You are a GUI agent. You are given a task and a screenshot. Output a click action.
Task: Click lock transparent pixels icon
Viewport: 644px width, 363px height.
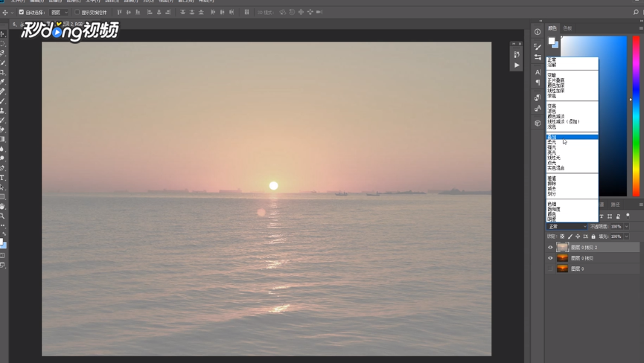(x=562, y=237)
